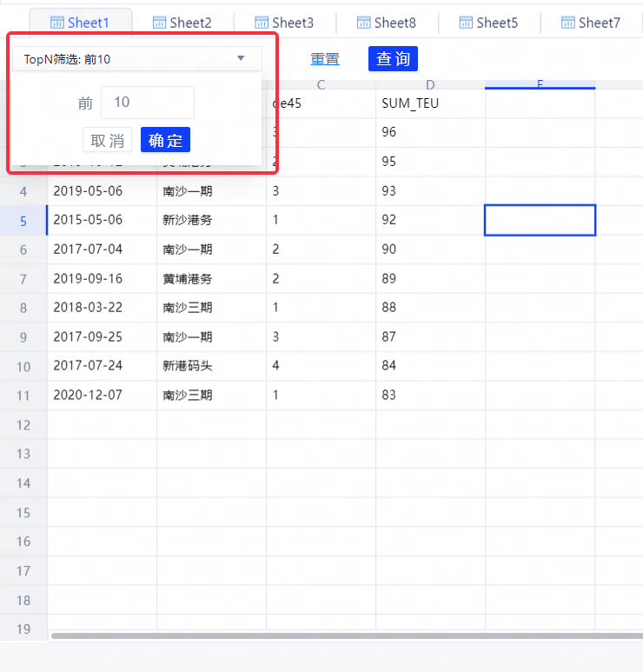The image size is (643, 672).
Task: Switch to the Sheet2 tab
Action: coord(182,23)
